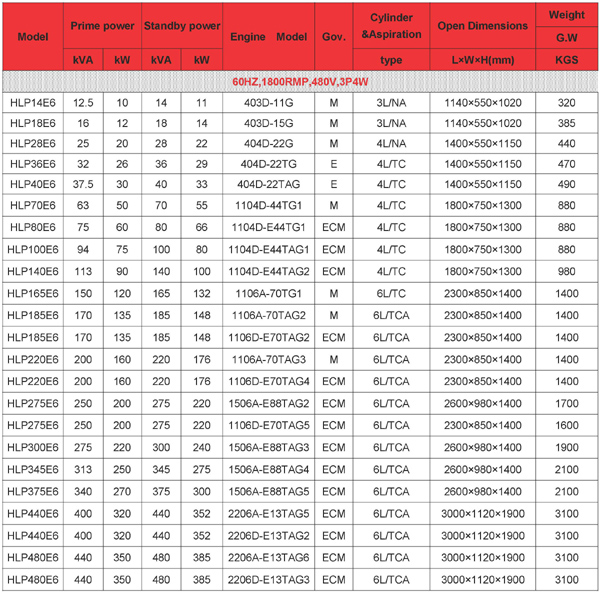
Task: Click weight "320" in the HLP14E6 row
Action: pyautogui.click(x=566, y=103)
